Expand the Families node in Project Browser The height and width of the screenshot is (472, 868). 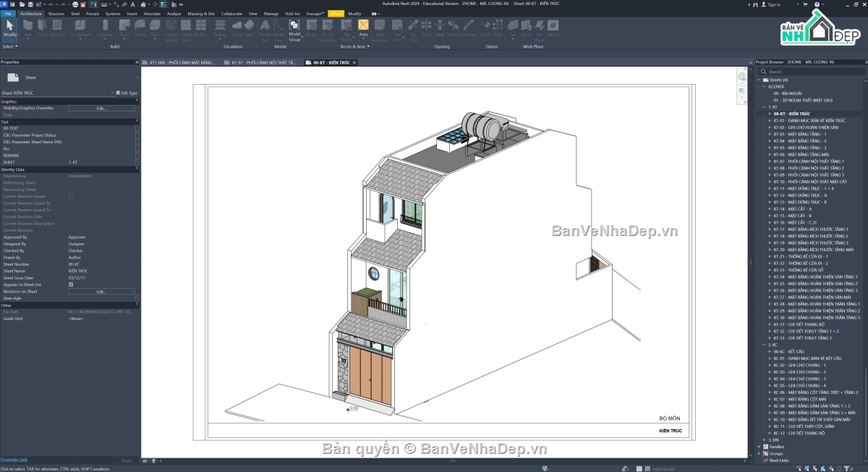pyautogui.click(x=759, y=447)
